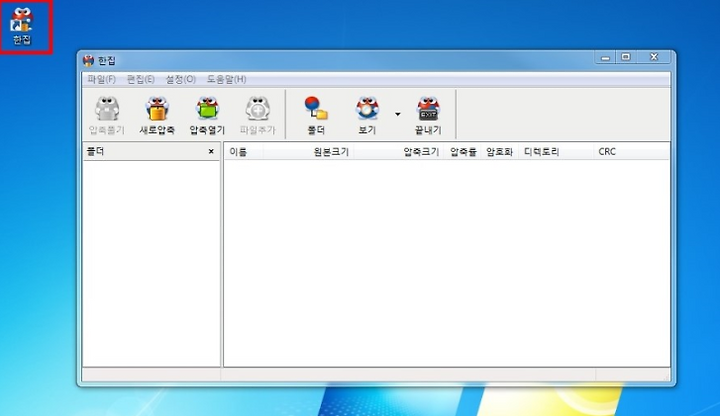Click the 끝내기 (exit) toolbar icon
This screenshot has height=416, width=720.
428,115
